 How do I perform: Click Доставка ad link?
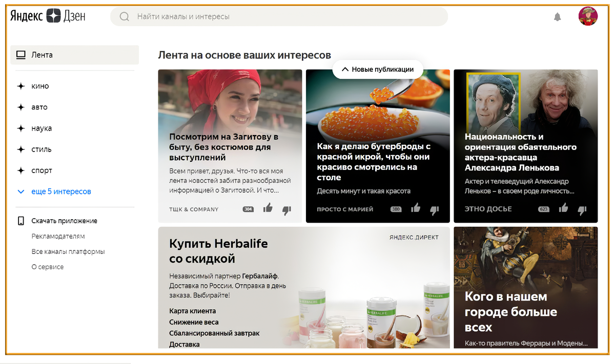[x=184, y=345]
